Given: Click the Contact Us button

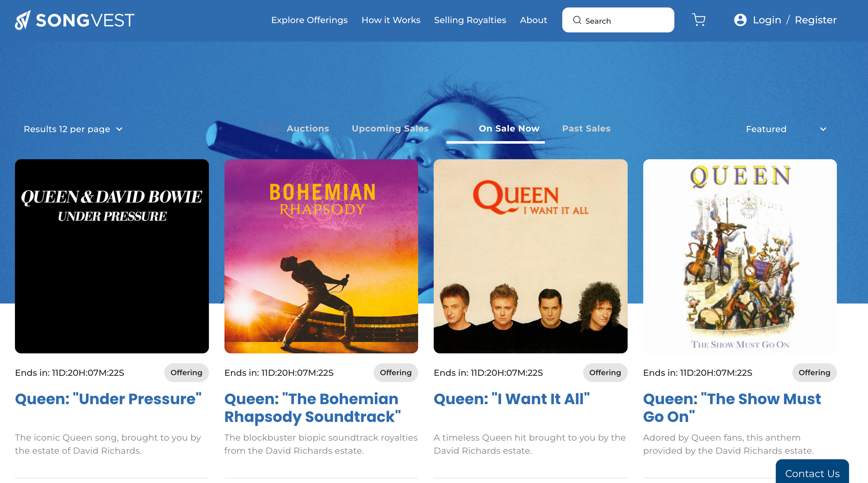Looking at the screenshot, I should coord(812,473).
